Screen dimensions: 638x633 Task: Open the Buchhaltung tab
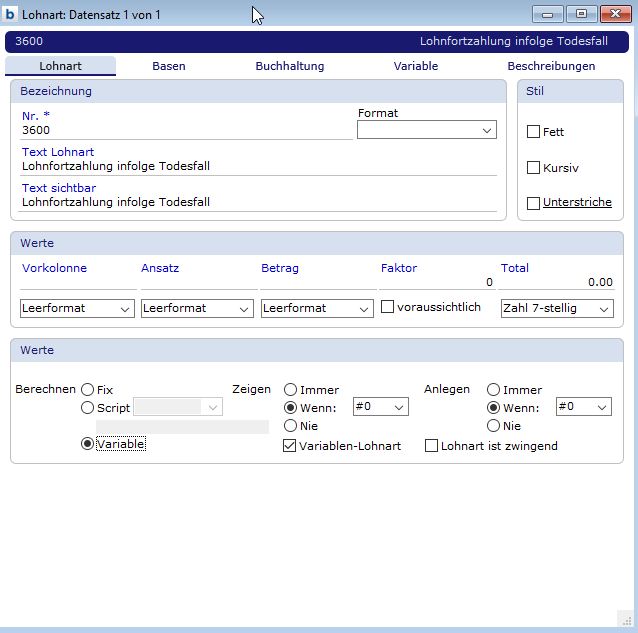[290, 66]
